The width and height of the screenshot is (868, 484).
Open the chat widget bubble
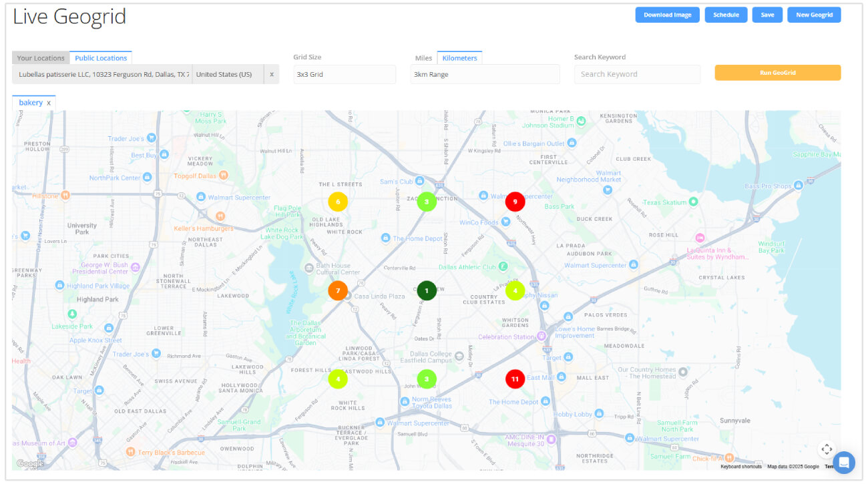(843, 463)
